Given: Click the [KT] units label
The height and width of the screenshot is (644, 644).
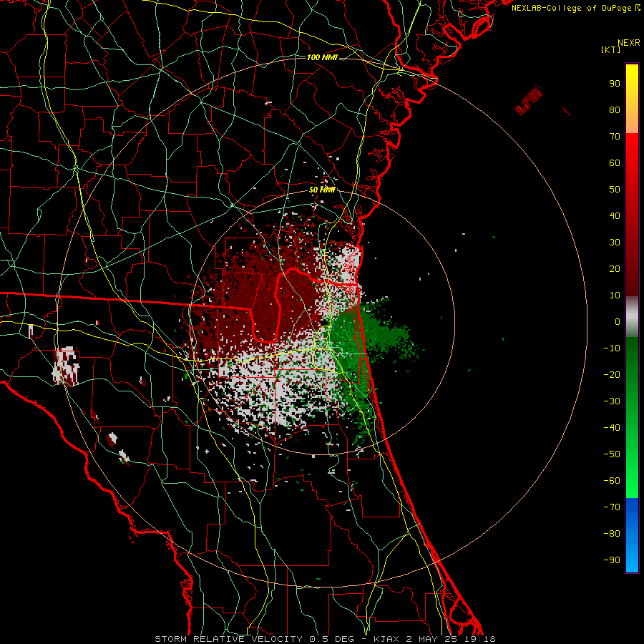Looking at the screenshot, I should point(610,49).
